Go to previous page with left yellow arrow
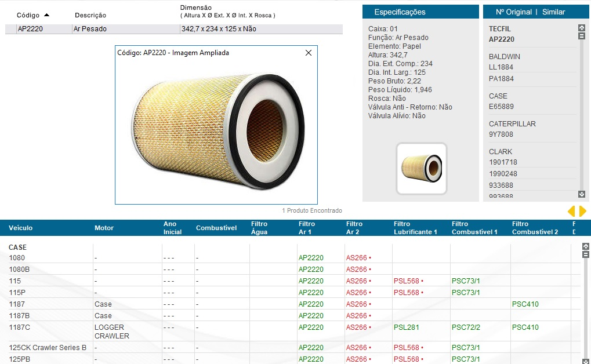This screenshot has height=364, width=591. click(x=571, y=211)
